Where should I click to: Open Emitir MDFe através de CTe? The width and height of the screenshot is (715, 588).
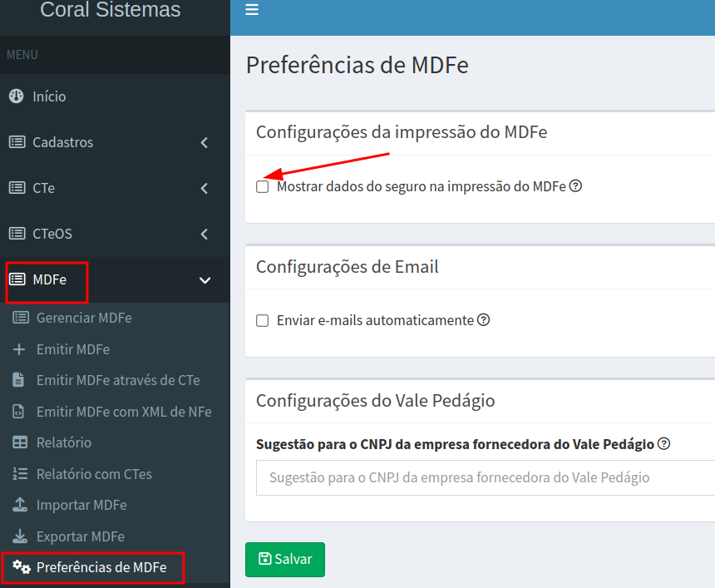[x=118, y=380]
